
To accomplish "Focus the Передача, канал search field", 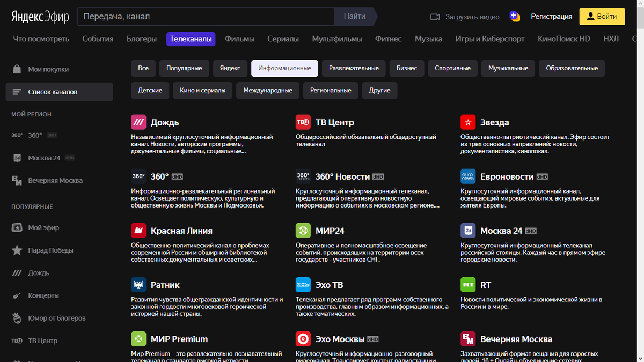I will (206, 17).
